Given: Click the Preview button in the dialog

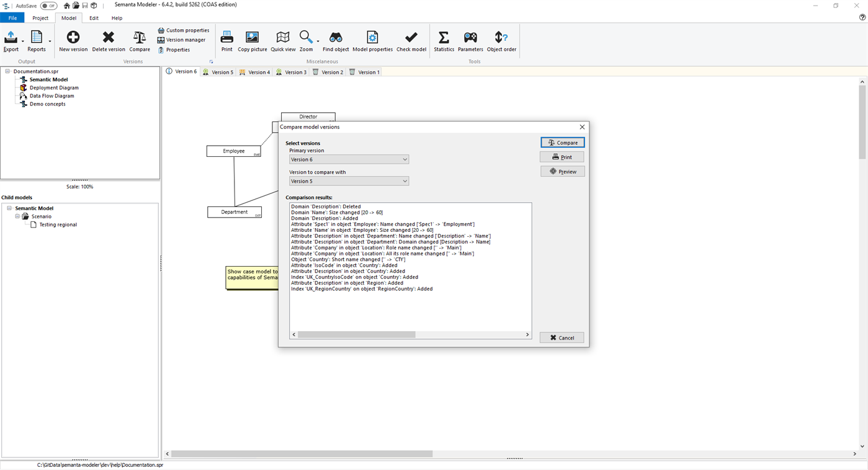Looking at the screenshot, I should click(562, 171).
